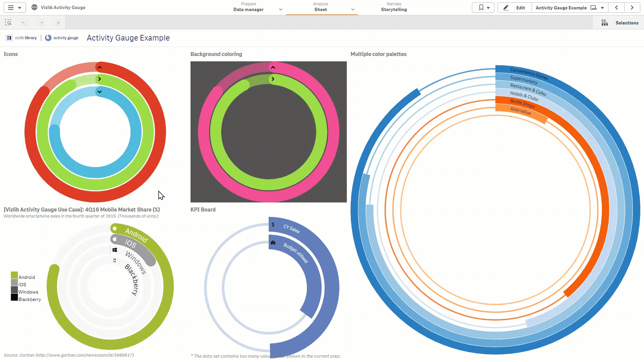Open the Prepare Data manager tab

coord(249,7)
